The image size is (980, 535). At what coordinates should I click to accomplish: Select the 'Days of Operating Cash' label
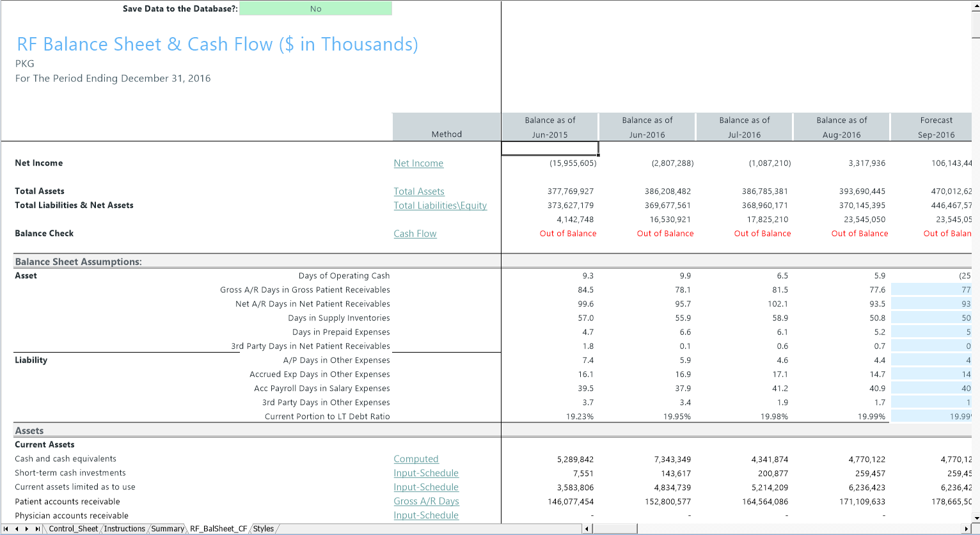coord(344,276)
